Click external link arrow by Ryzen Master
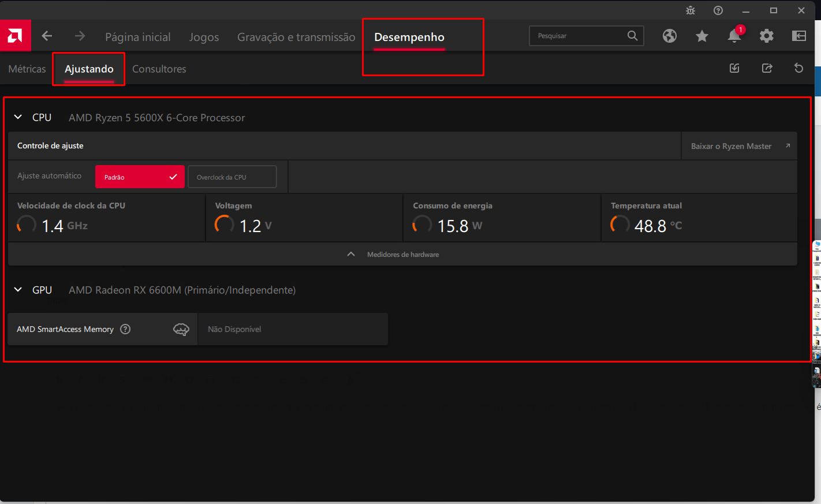Screen dimensions: 821x504 pyautogui.click(x=788, y=146)
